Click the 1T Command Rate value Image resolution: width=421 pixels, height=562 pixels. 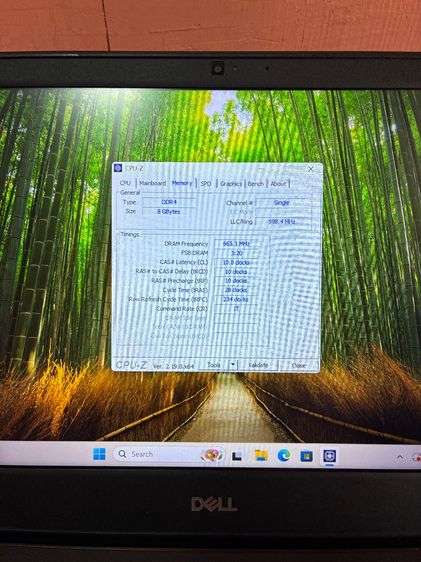pyautogui.click(x=236, y=309)
